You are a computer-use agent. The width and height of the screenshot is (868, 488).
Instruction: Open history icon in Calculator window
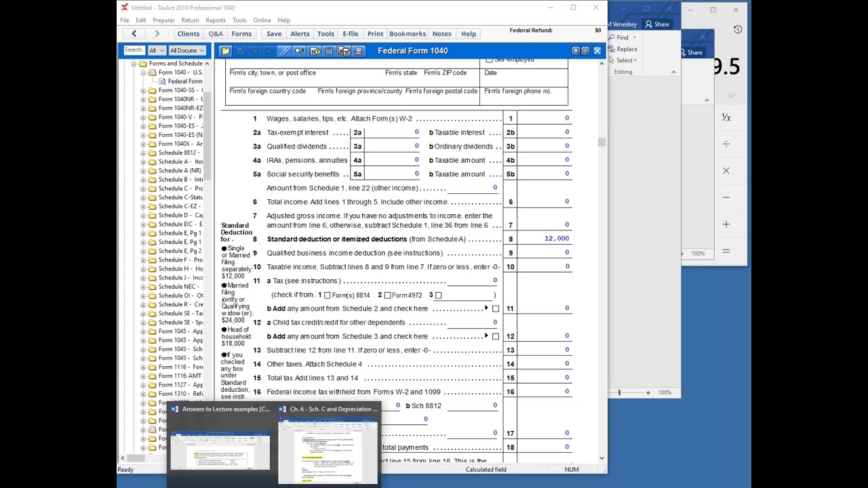pyautogui.click(x=737, y=29)
